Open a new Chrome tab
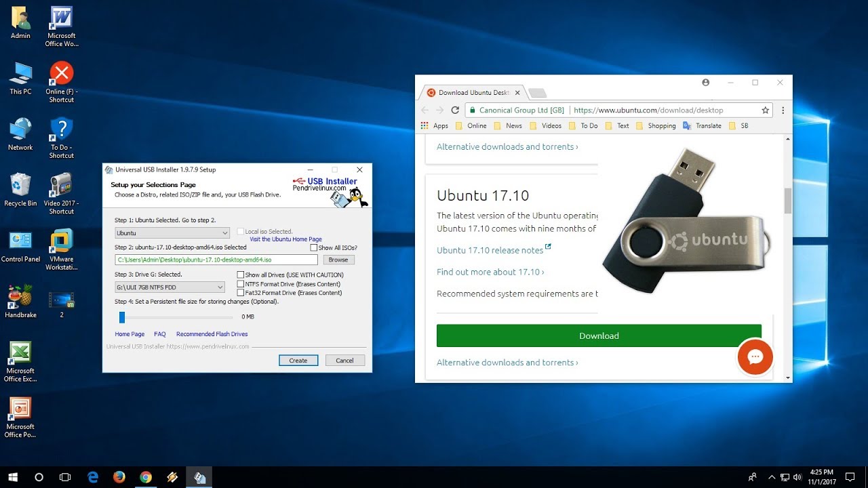 pos(537,93)
